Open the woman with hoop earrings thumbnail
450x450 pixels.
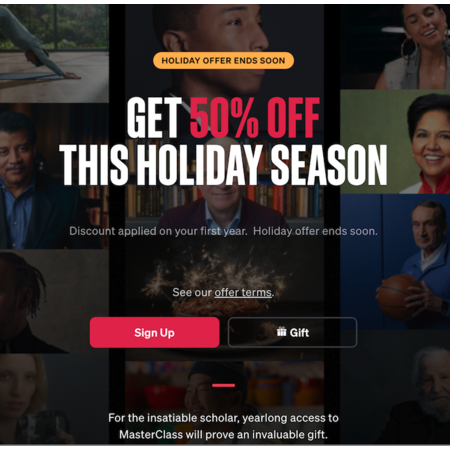tap(395, 47)
